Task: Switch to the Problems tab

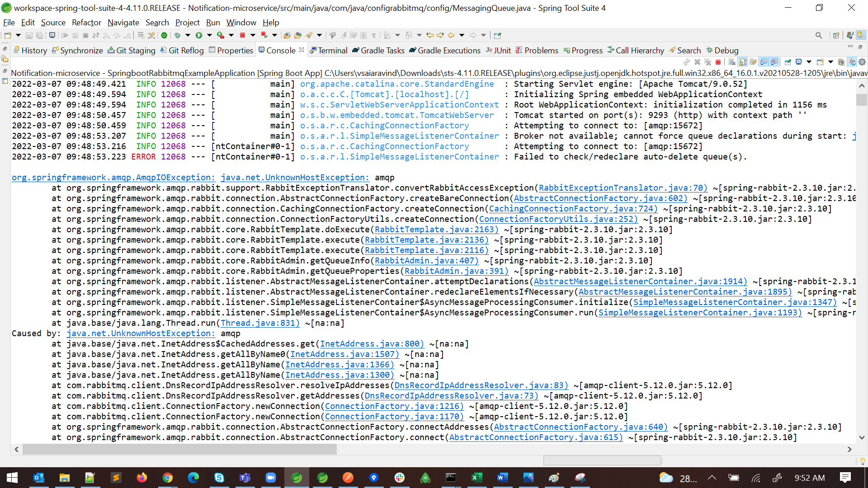Action: point(541,51)
